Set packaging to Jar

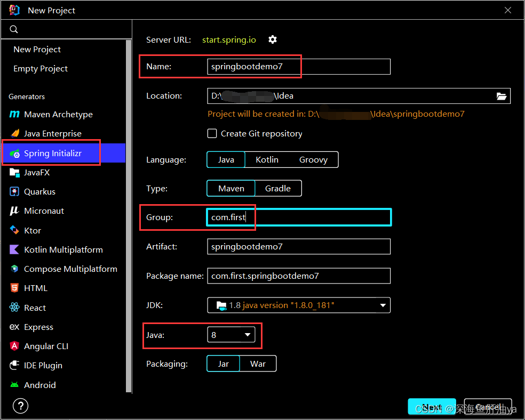(x=224, y=364)
